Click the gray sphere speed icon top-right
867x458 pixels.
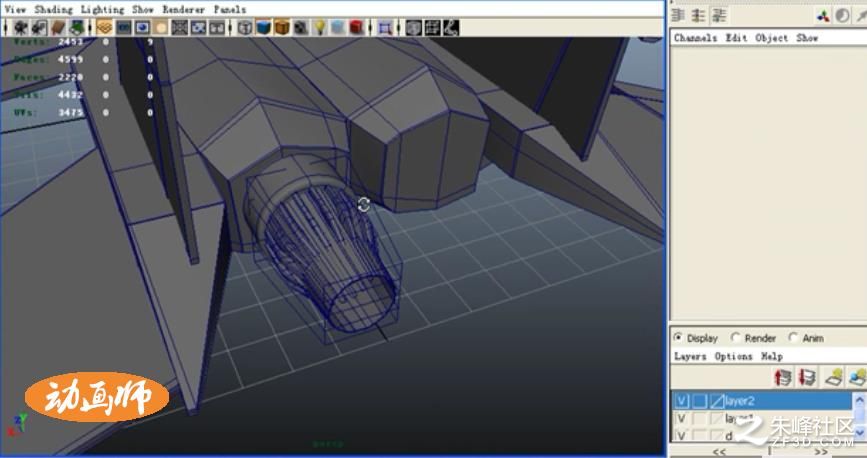point(843,15)
